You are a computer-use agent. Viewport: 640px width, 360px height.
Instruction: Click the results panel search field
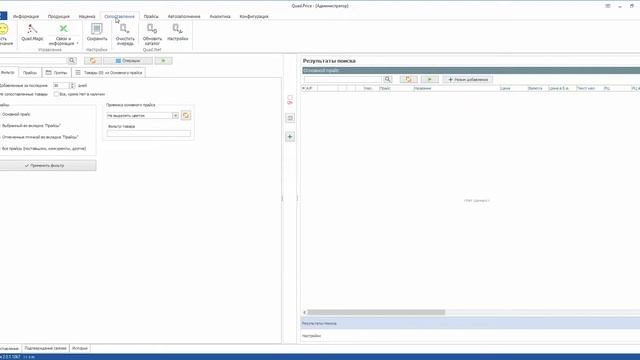[343, 79]
